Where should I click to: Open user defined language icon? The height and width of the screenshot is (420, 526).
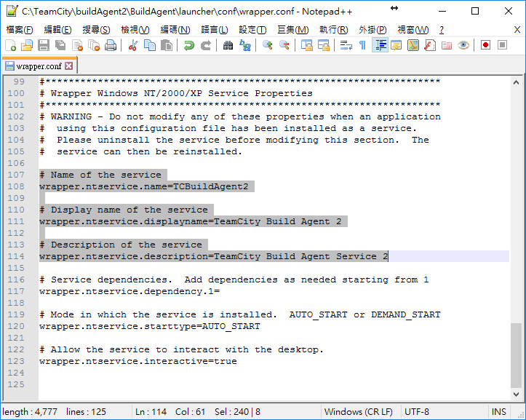397,45
